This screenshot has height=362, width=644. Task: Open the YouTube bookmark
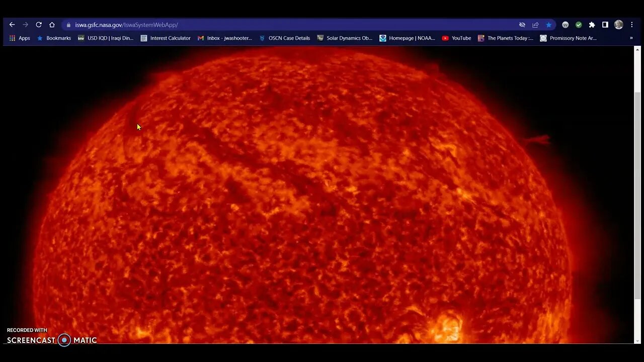pyautogui.click(x=456, y=38)
